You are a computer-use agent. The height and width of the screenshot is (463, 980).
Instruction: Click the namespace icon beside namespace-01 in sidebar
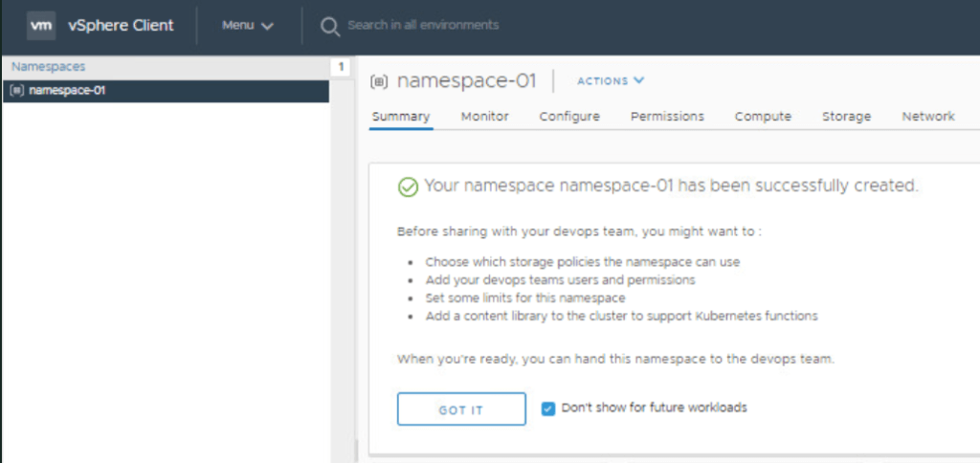(x=17, y=91)
